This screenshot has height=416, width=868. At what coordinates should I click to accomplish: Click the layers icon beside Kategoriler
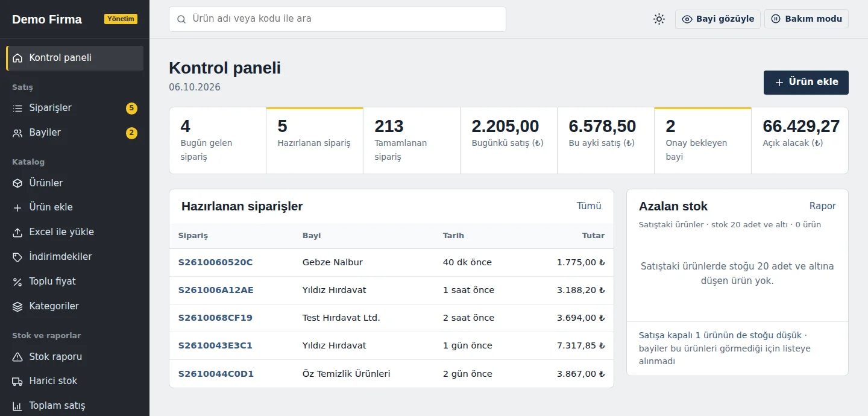point(17,306)
